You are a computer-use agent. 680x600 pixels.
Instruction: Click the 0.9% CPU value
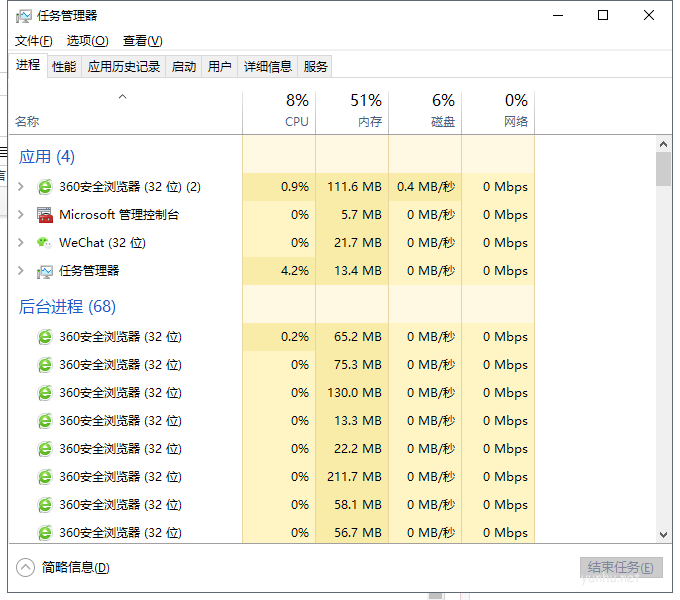tap(295, 187)
